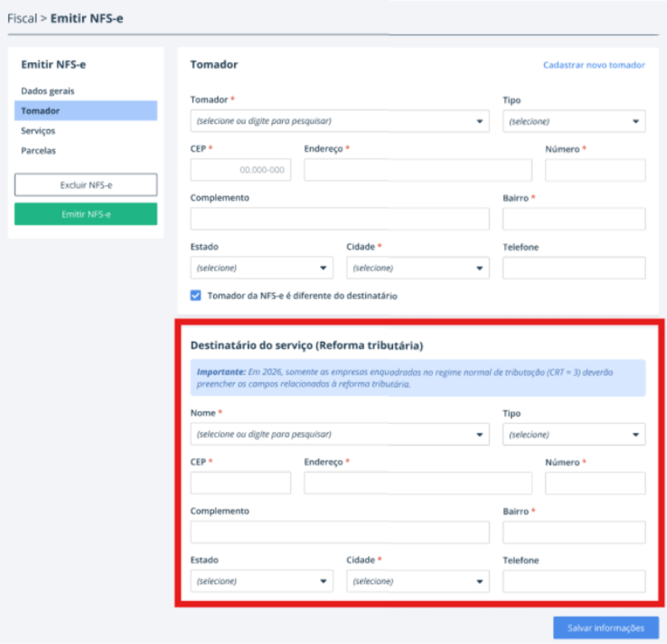Click the green Emitir NFS-e button
The image size is (667, 644).
(x=86, y=214)
